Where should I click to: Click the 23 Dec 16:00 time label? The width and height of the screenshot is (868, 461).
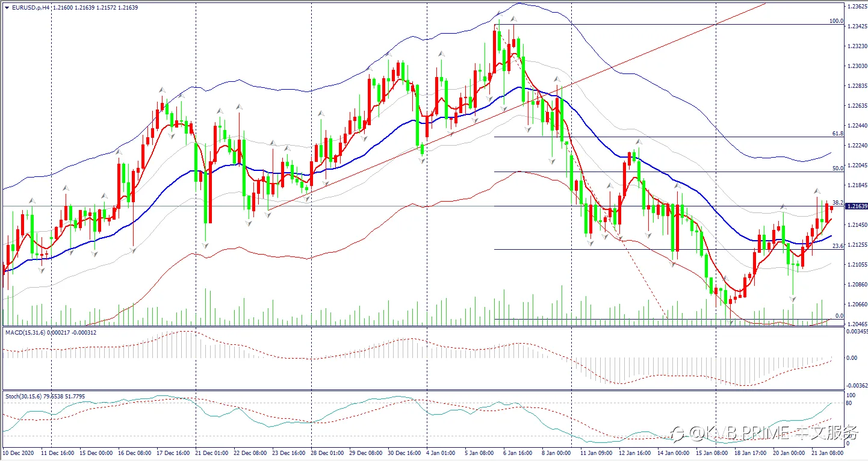[x=289, y=452]
